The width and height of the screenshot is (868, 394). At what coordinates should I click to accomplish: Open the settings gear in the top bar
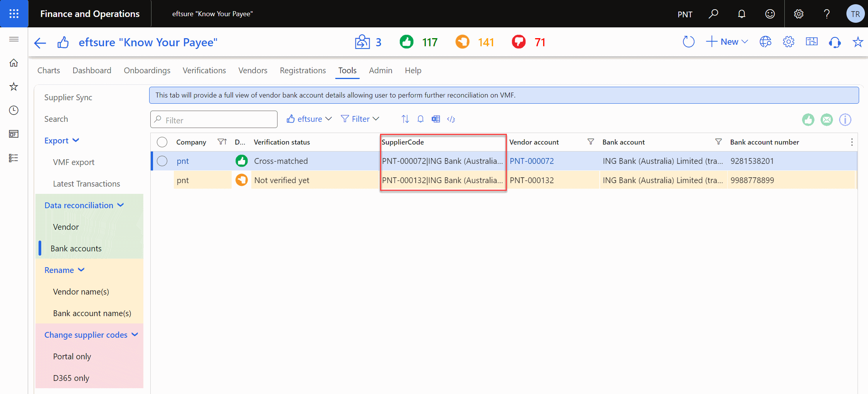pos(799,14)
